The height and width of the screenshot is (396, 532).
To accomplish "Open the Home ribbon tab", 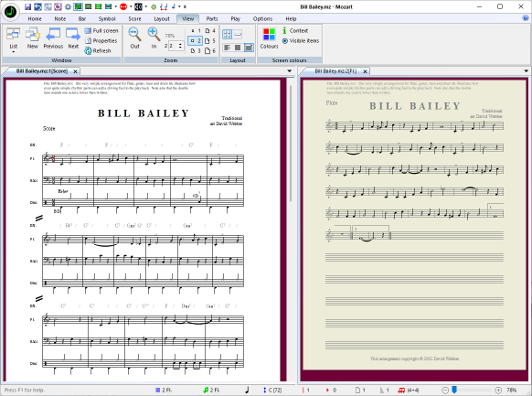I will pos(35,18).
